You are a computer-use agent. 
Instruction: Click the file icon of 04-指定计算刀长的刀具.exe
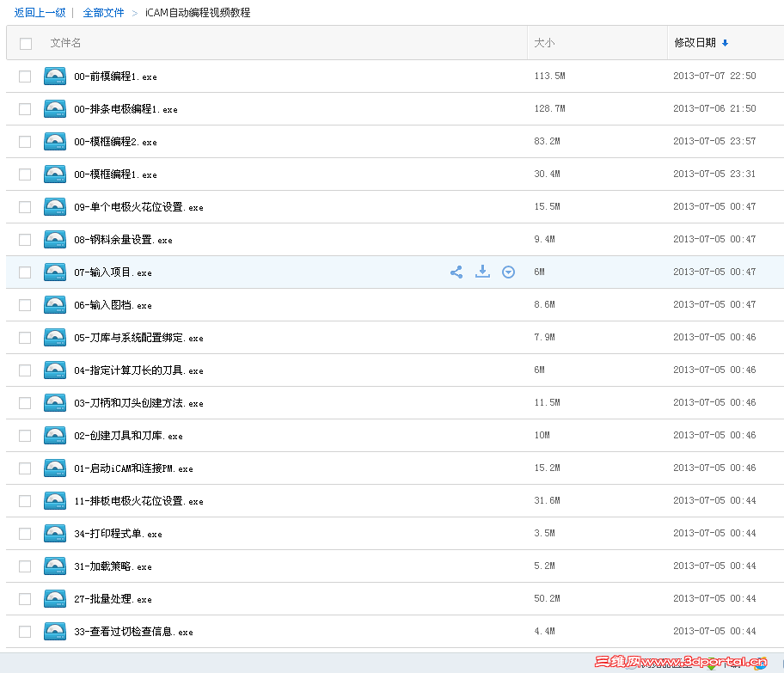(55, 370)
